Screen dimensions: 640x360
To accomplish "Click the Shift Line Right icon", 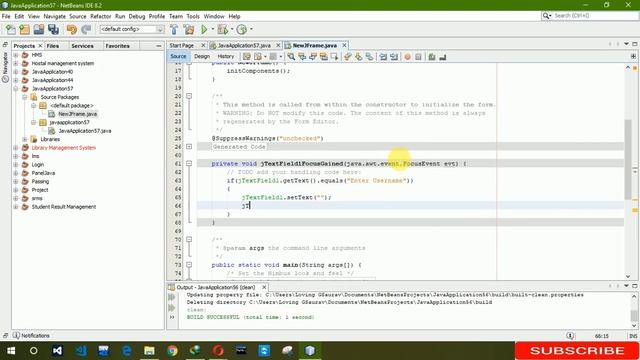I will [394, 57].
